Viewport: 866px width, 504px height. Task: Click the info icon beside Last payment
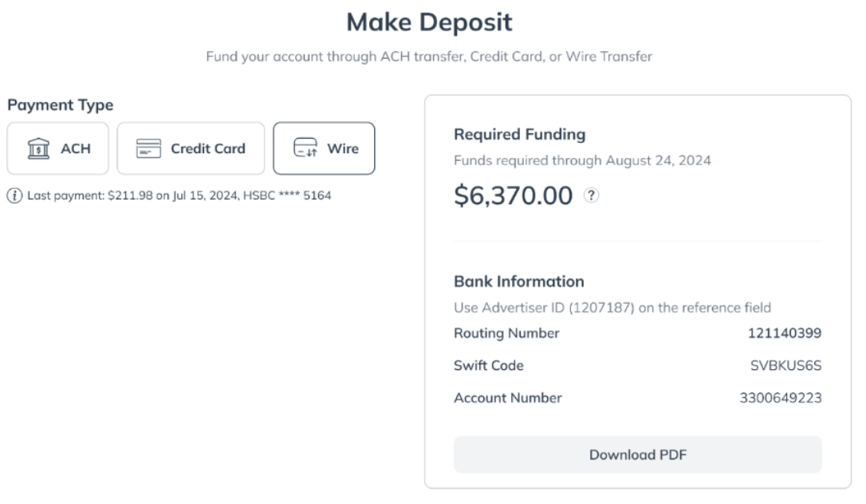click(x=14, y=195)
